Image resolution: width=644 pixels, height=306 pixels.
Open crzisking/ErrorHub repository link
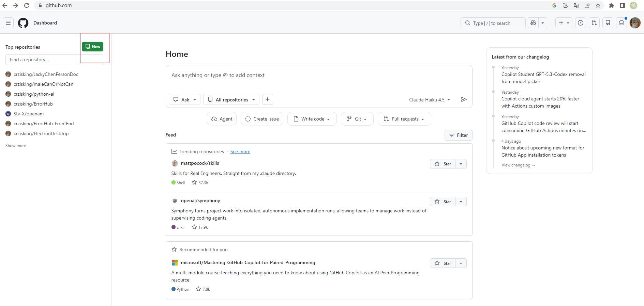pyautogui.click(x=33, y=104)
